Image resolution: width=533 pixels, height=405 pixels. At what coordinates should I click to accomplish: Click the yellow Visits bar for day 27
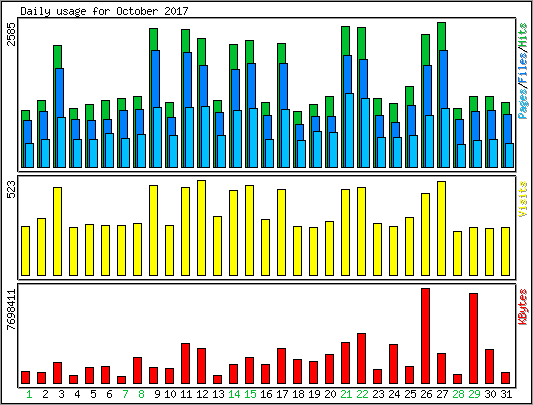point(442,229)
